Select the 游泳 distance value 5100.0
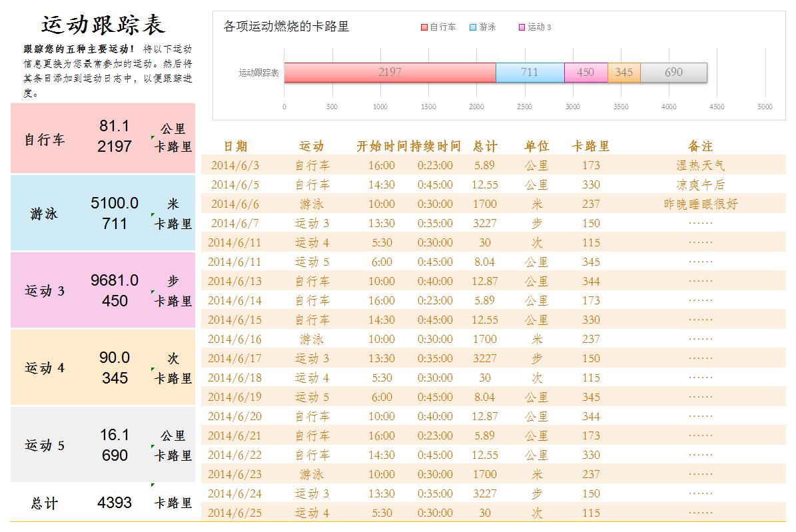The image size is (796, 532). [x=115, y=203]
